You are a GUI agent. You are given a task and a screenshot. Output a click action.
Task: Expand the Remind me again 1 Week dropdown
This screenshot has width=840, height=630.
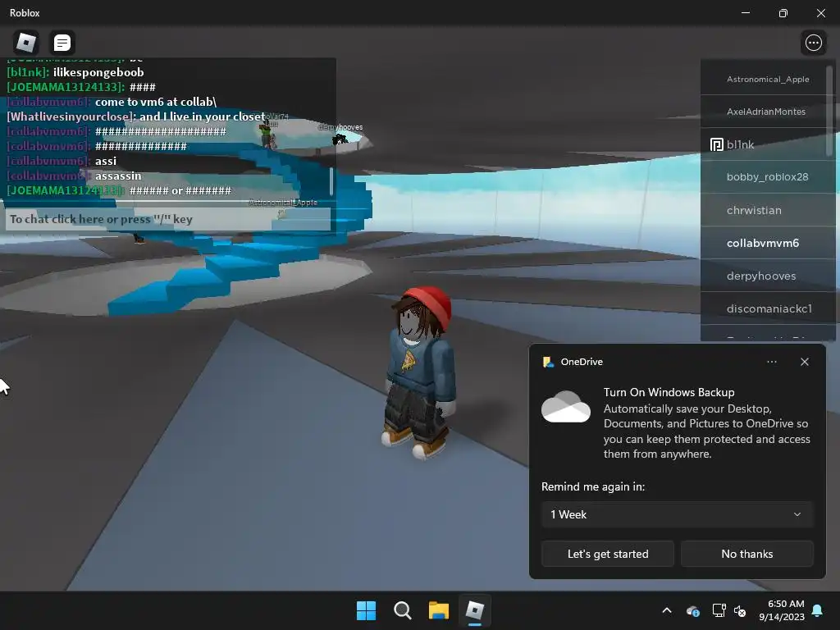[x=677, y=514]
